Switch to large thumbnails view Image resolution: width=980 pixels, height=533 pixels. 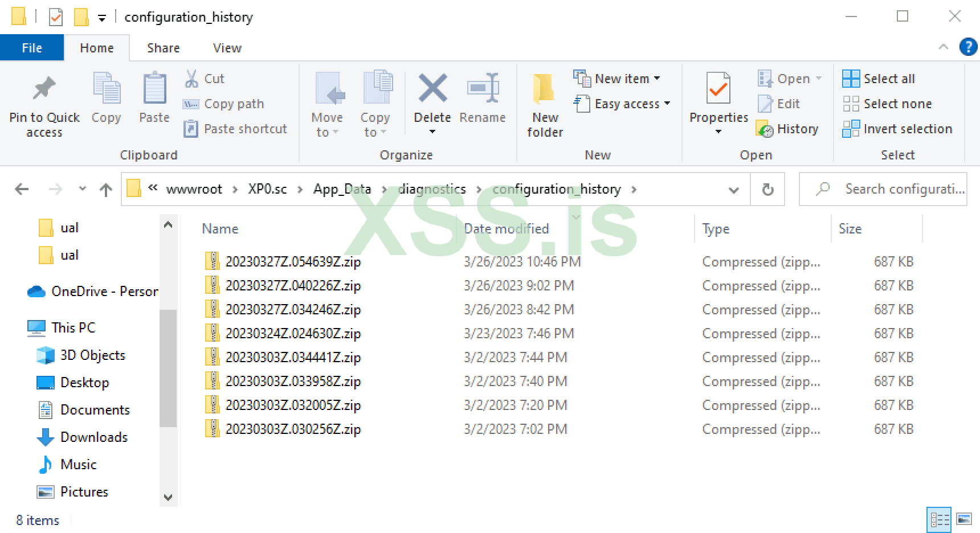pyautogui.click(x=964, y=519)
